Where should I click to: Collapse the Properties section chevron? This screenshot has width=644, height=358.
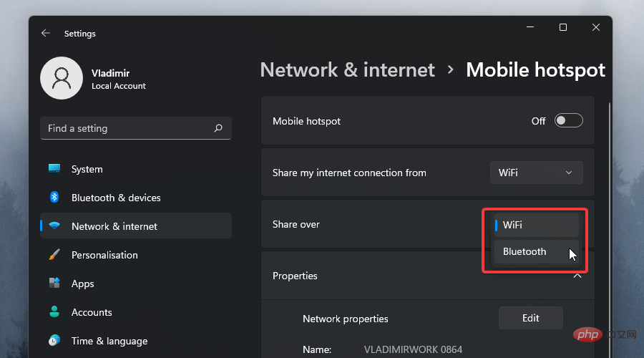(577, 276)
